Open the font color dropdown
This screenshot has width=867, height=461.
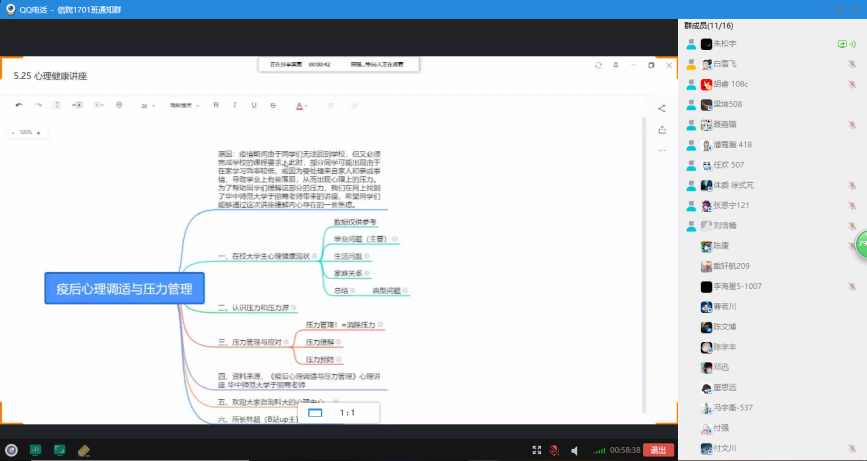pyautogui.click(x=301, y=105)
